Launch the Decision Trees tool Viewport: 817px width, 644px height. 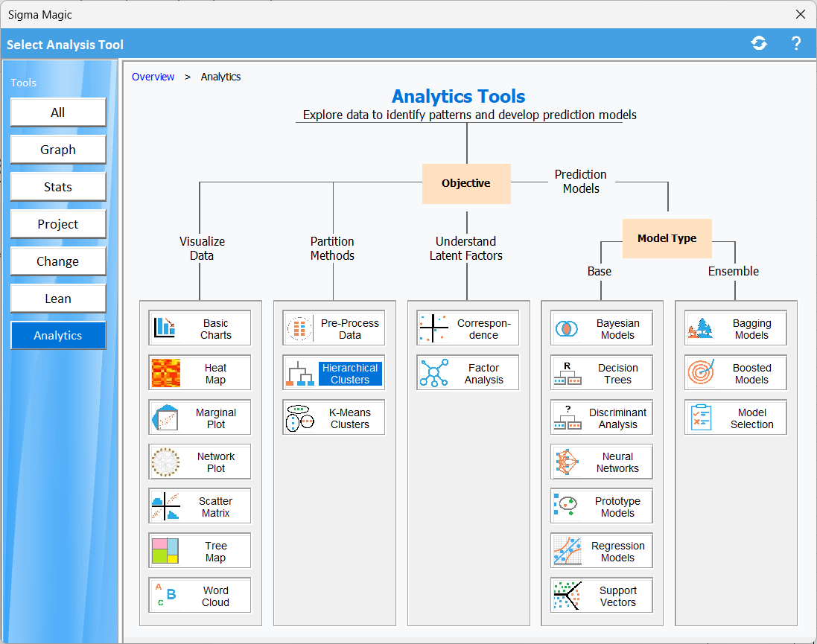602,373
